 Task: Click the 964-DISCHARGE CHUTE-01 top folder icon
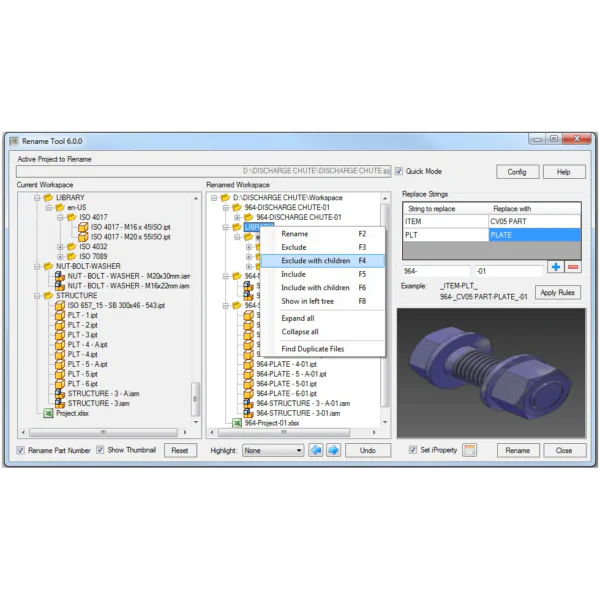237,207
